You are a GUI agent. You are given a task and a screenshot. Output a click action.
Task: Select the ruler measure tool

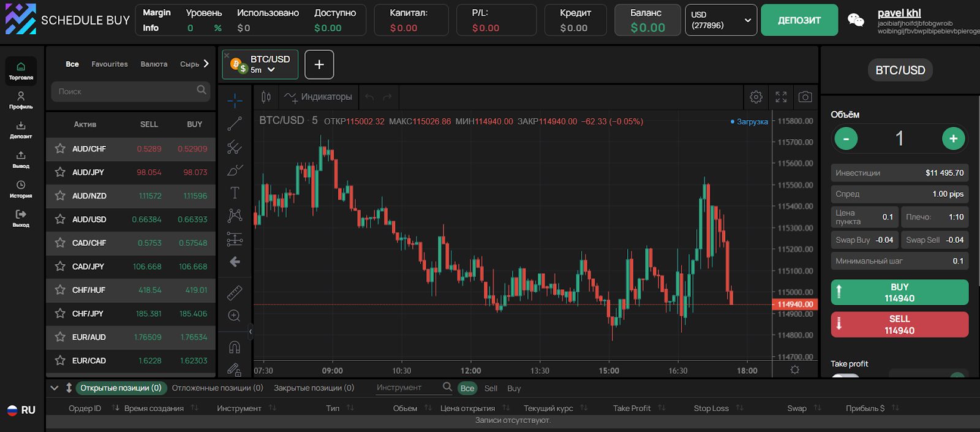pos(235,293)
